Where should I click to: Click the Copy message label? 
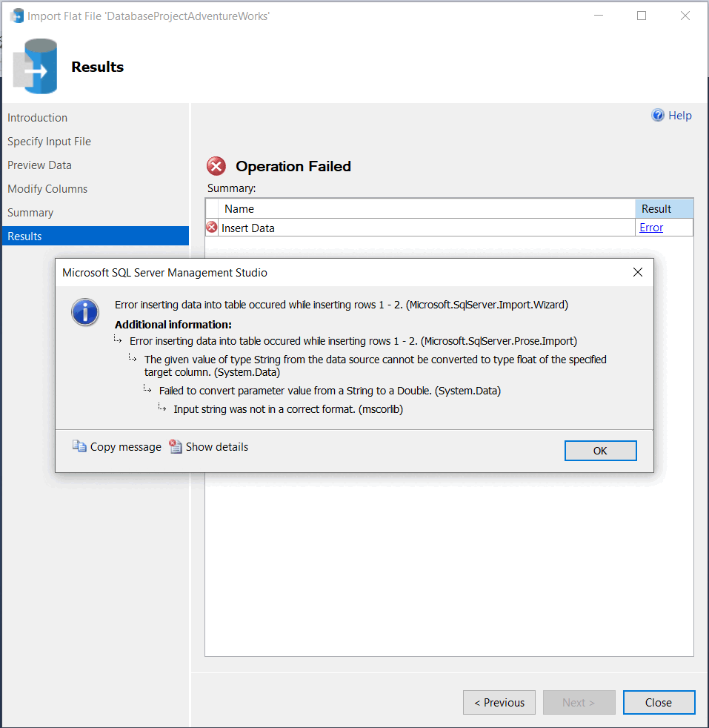124,446
